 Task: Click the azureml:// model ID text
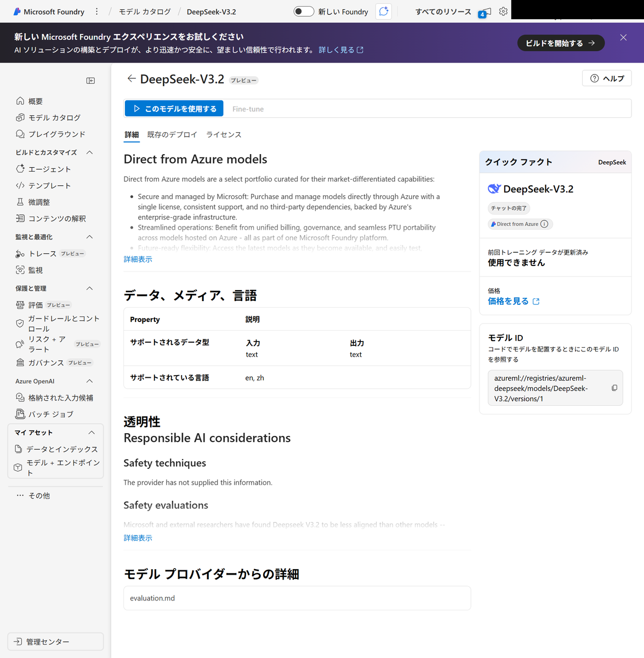point(541,388)
